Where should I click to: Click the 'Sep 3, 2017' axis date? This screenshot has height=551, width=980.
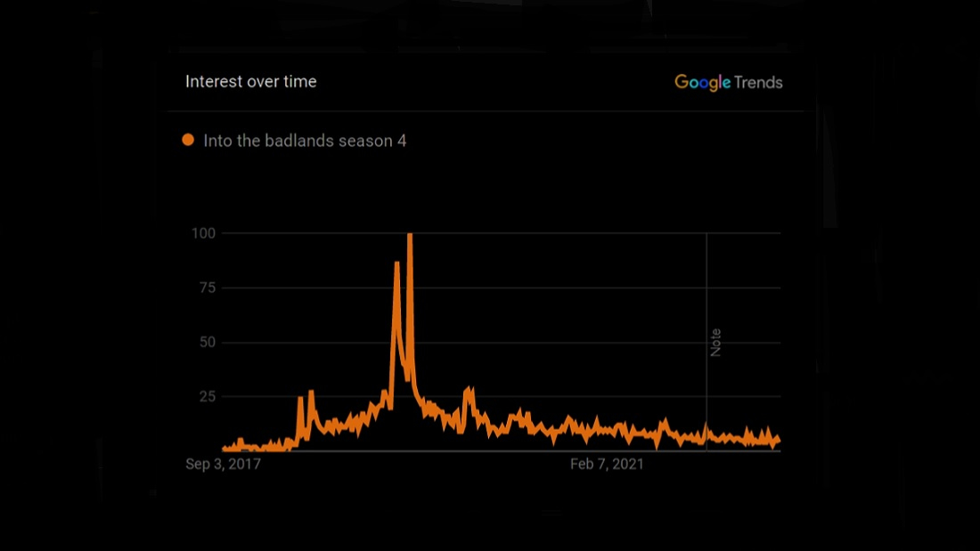coord(223,464)
